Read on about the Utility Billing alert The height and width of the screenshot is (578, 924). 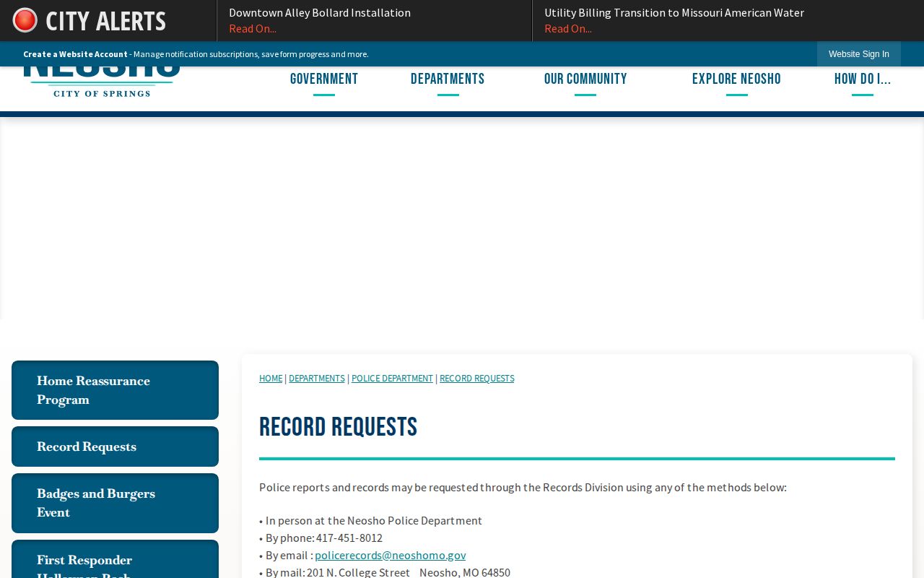click(x=568, y=28)
